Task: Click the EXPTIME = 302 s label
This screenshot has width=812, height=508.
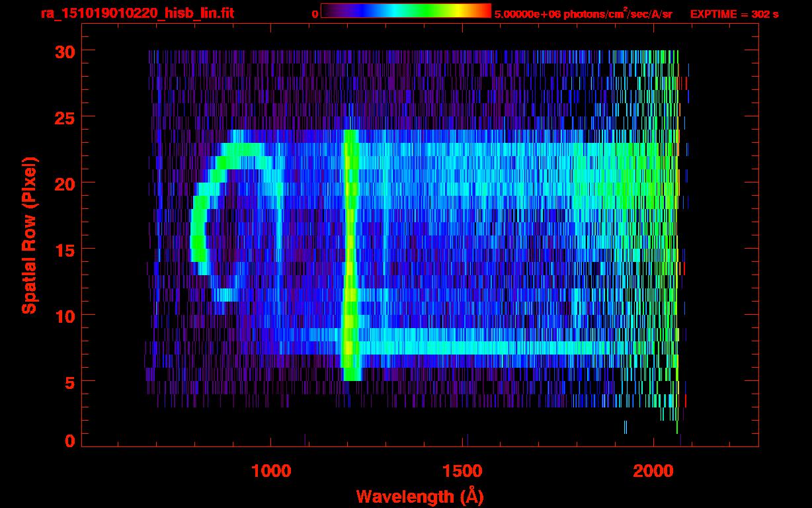Action: coord(734,14)
